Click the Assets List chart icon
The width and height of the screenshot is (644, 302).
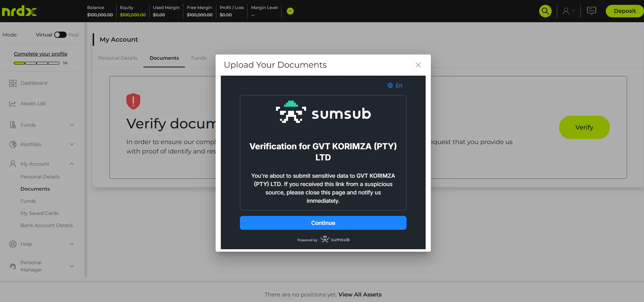click(13, 104)
